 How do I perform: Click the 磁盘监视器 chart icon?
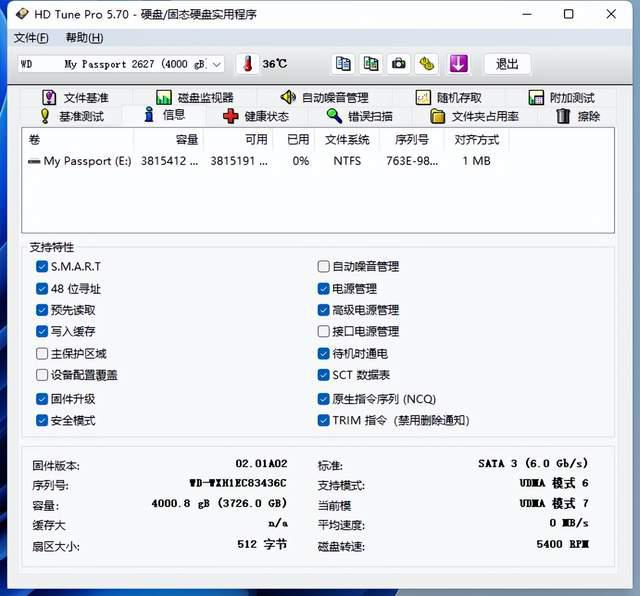click(x=163, y=97)
